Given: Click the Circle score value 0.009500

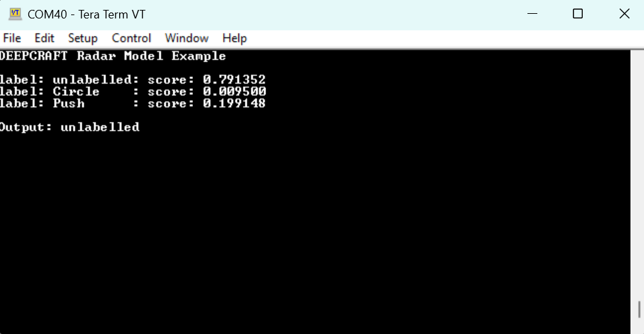Looking at the screenshot, I should pos(234,92).
